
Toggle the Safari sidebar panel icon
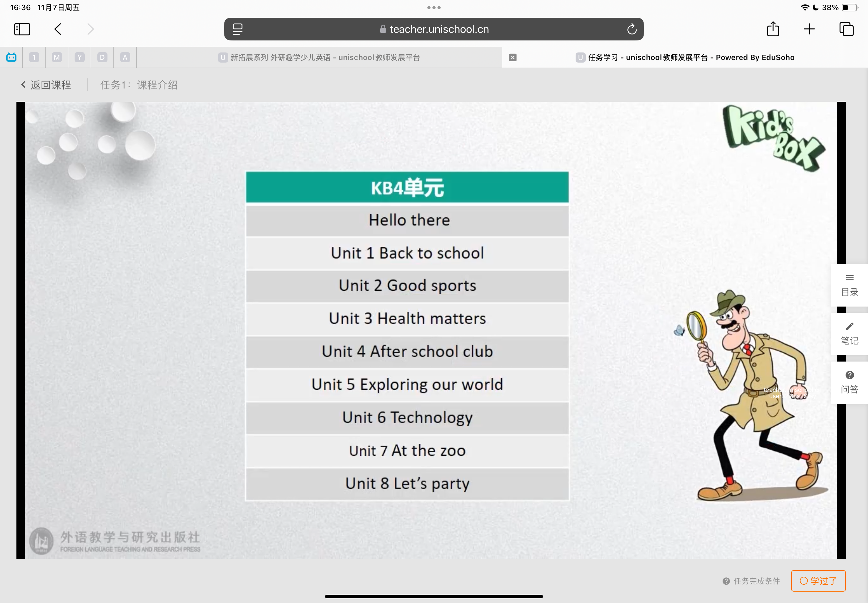point(22,29)
